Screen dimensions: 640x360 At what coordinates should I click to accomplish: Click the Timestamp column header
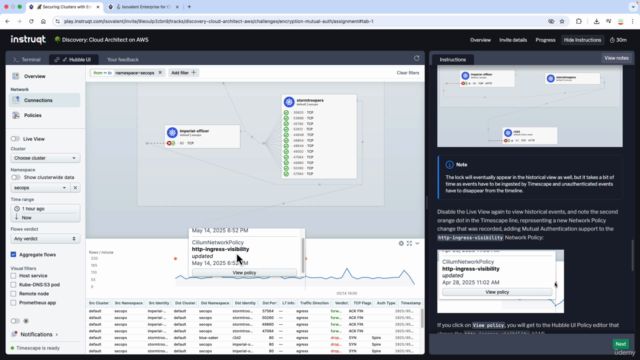[410, 303]
